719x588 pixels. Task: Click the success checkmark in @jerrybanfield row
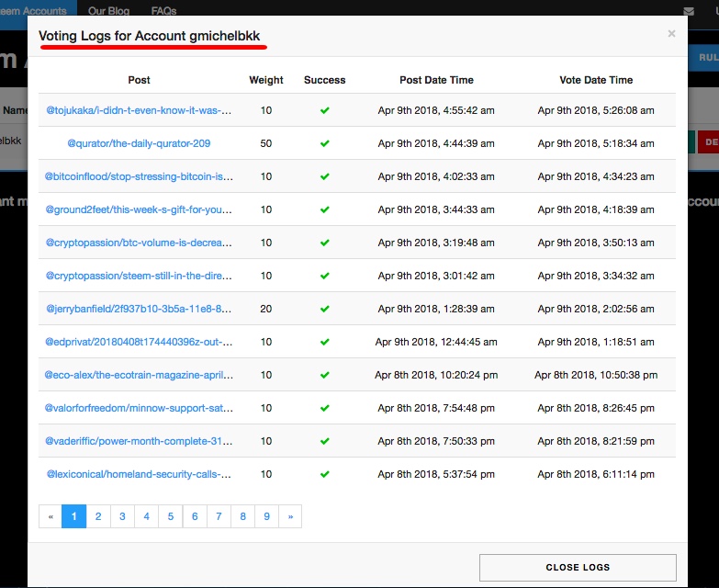(x=325, y=309)
